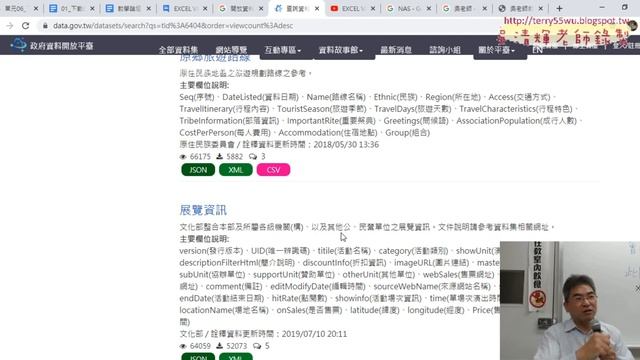The image size is (640, 360).
Task: Download the pink CSV format button
Action: coord(273,170)
